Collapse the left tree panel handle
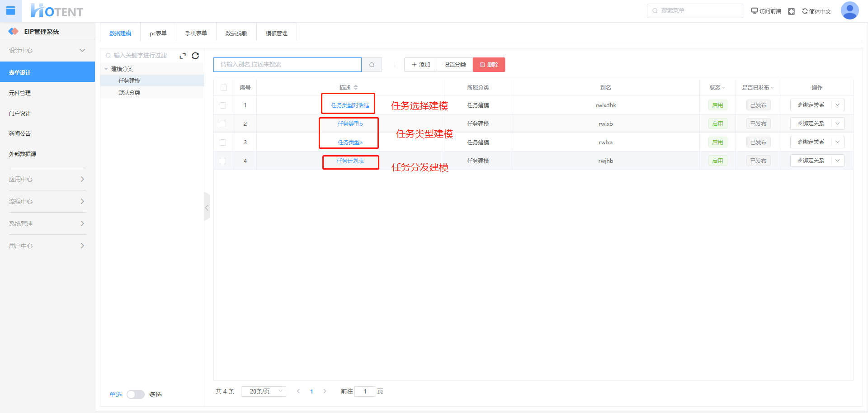The image size is (868, 413). pos(207,208)
